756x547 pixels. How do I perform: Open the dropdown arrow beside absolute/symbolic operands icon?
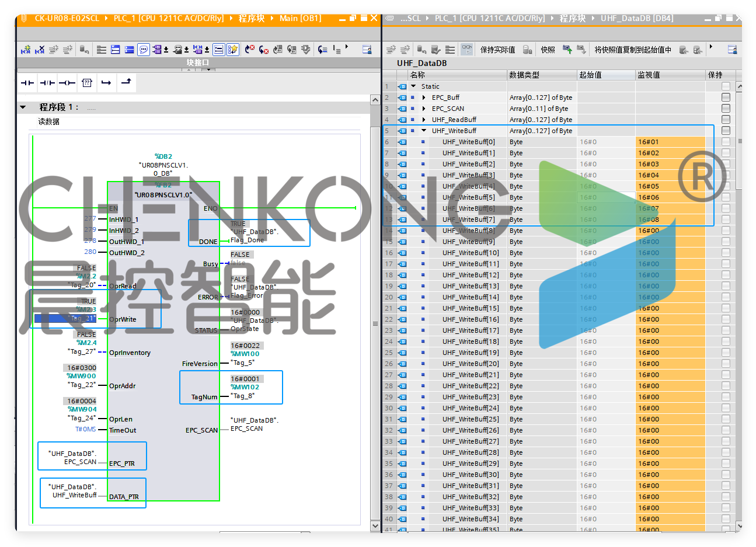166,50
